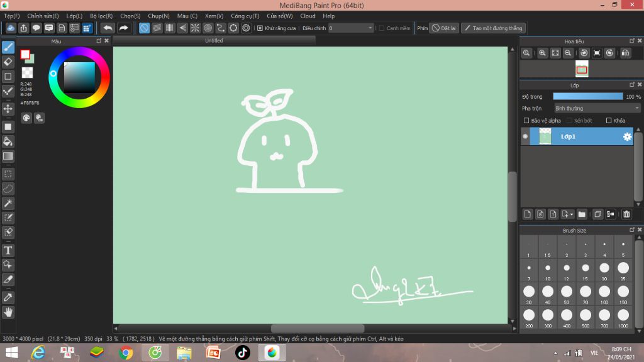Open Pha trộn blending mode dropdown

coord(597,108)
